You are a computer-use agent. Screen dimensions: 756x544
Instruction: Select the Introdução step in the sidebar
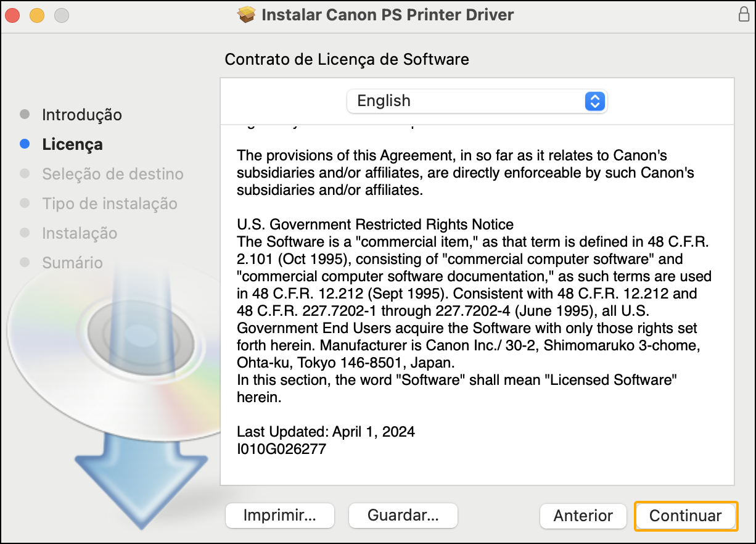82,115
